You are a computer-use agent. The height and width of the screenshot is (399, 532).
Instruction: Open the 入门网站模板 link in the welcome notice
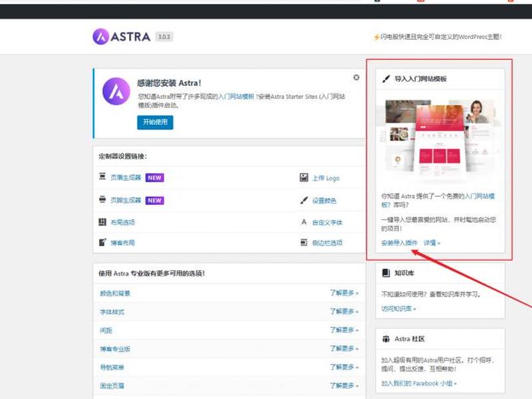coord(236,96)
